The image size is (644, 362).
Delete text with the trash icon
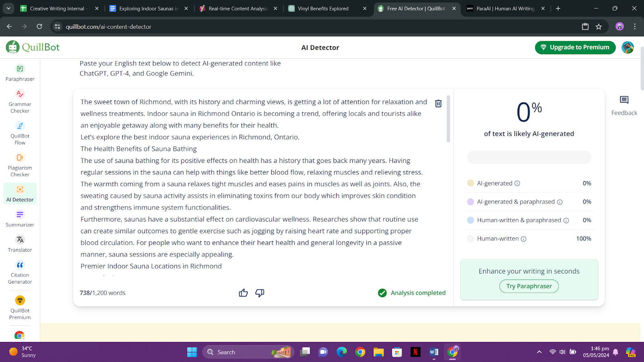438,103
